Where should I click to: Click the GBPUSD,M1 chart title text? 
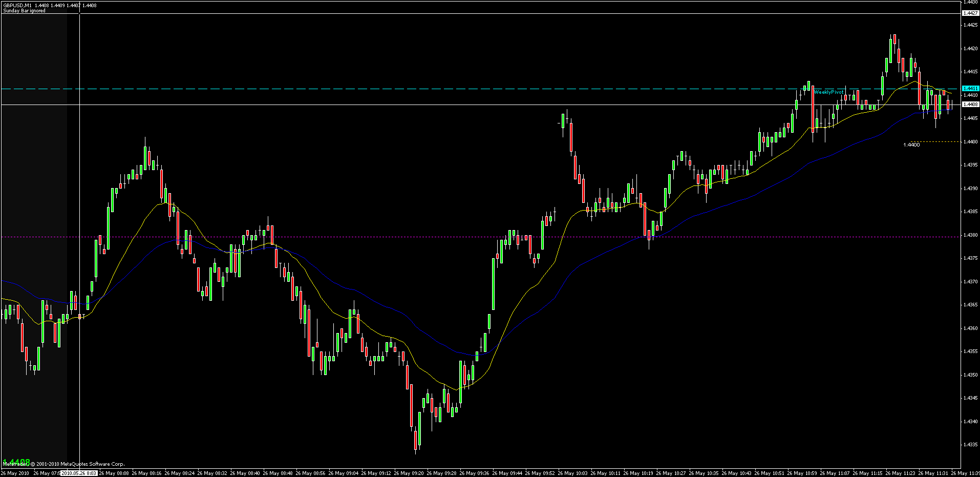tap(17, 5)
